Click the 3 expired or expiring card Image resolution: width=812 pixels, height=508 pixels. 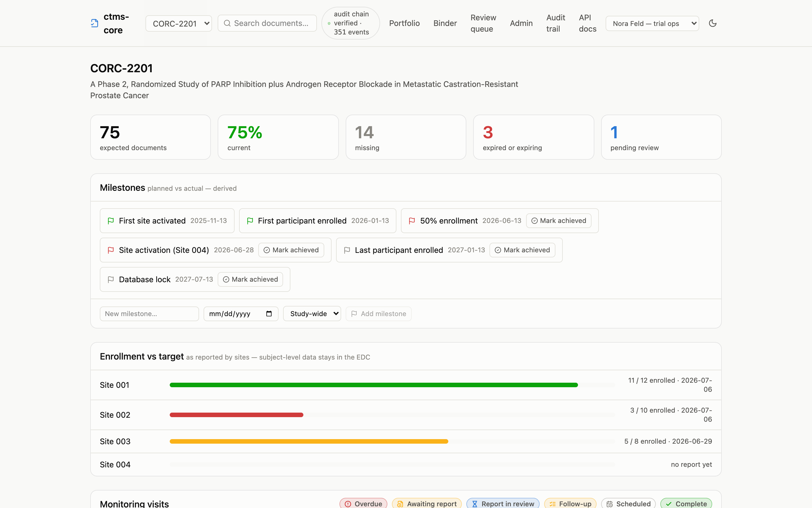(x=533, y=137)
